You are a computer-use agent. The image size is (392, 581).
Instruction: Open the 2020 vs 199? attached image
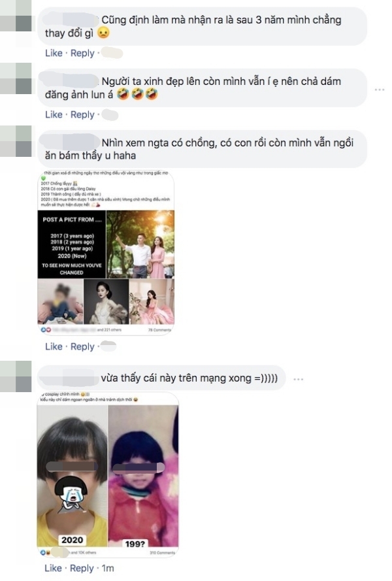click(x=108, y=474)
